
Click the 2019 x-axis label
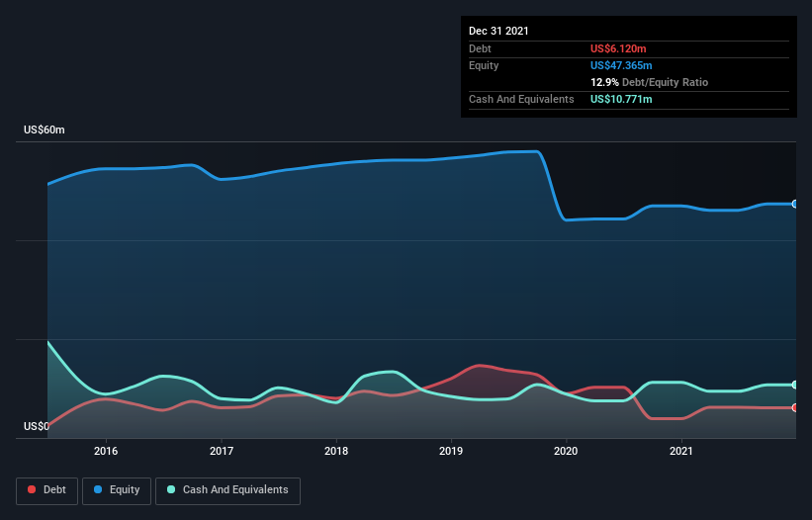(x=451, y=451)
